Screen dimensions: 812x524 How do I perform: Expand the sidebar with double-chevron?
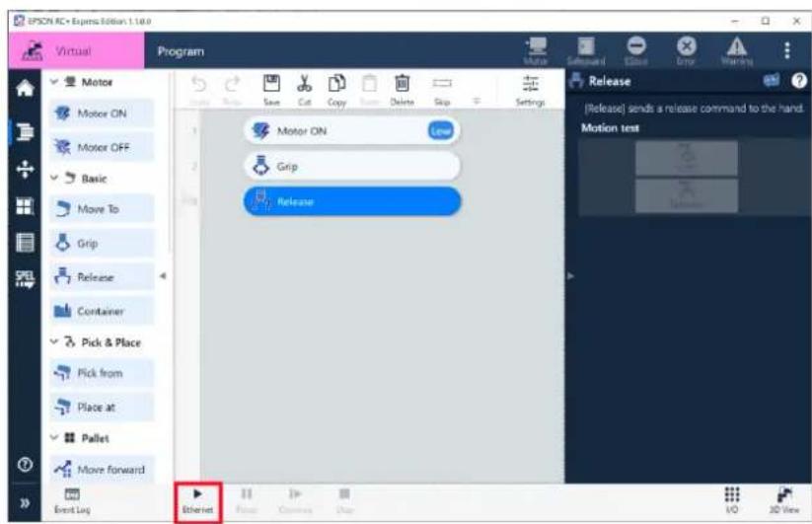point(25,502)
